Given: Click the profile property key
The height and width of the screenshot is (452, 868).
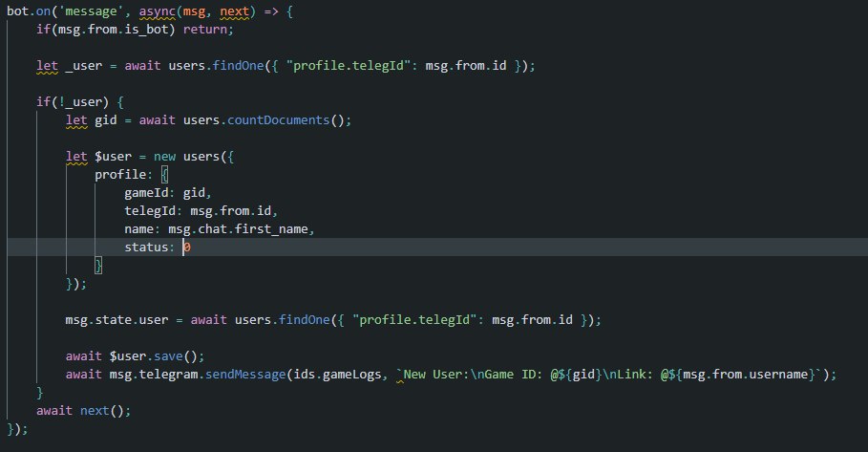Looking at the screenshot, I should [120, 175].
